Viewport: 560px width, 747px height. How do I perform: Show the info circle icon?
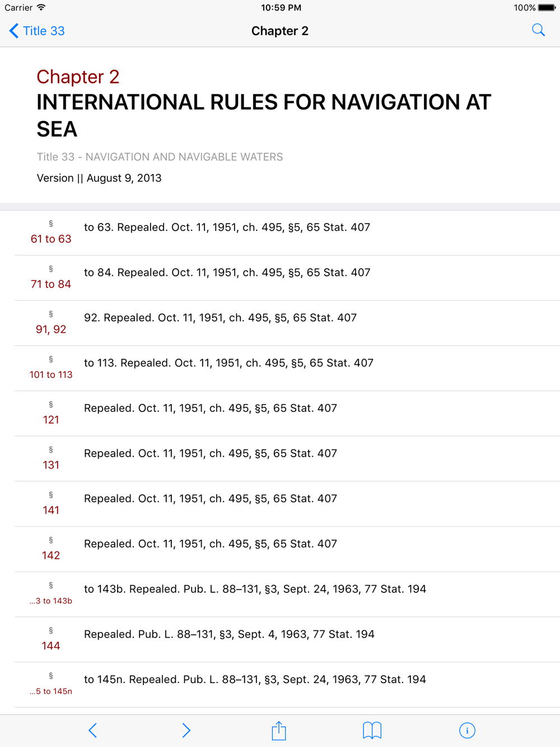tap(467, 730)
